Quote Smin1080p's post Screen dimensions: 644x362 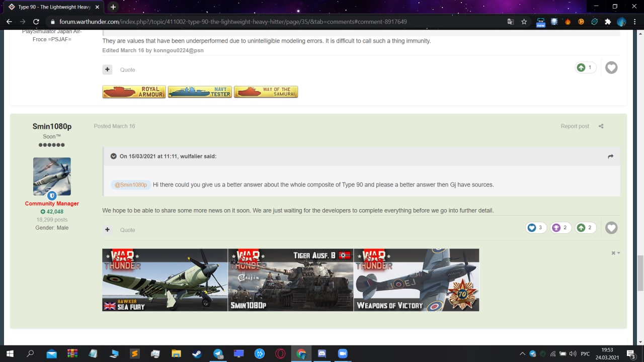[x=127, y=230]
